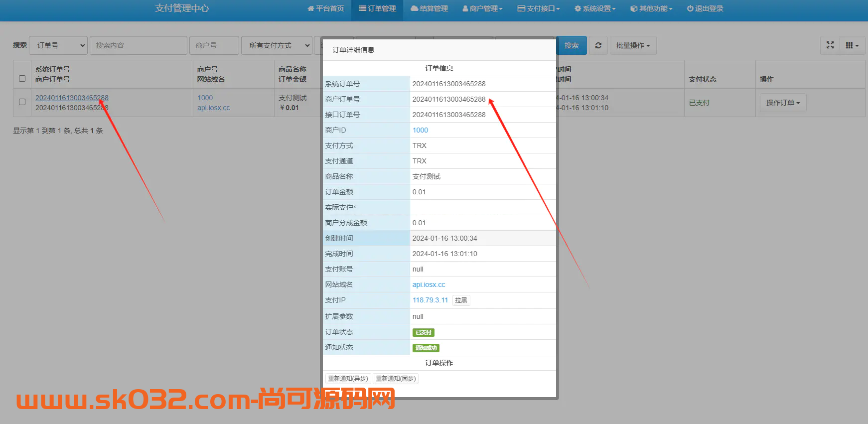Click the 完成时间 value 2024-01-16 13:01:10
The width and height of the screenshot is (868, 424).
coord(444,254)
